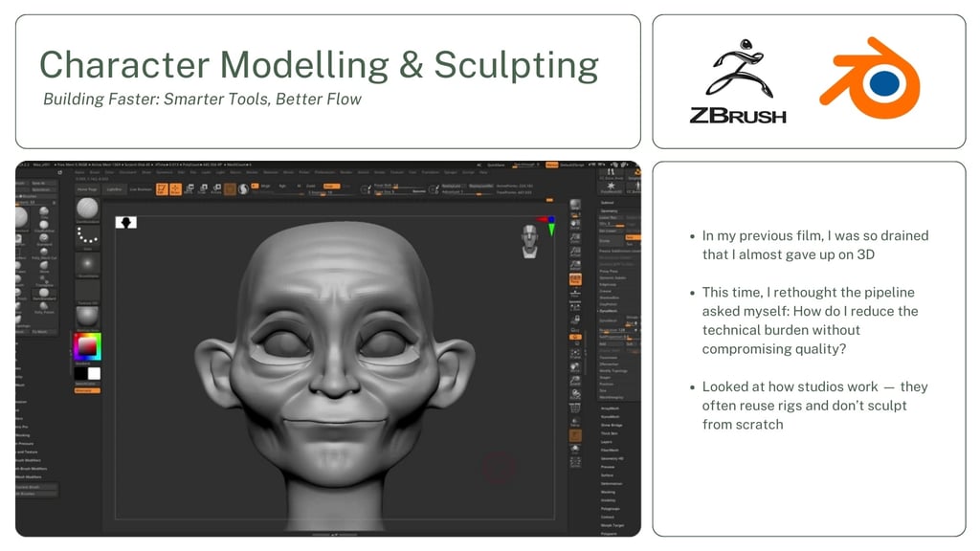Select the Draw mode button
The image size is (980, 551).
pos(176,188)
